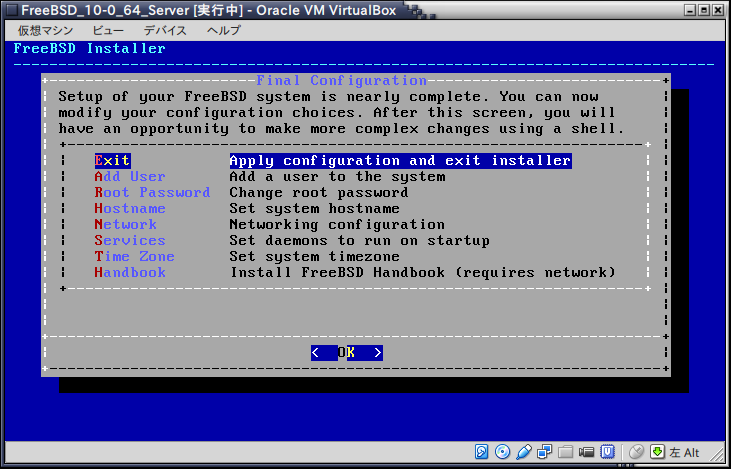This screenshot has width=731, height=469.
Task: Select the Add User entry
Action: [x=129, y=176]
